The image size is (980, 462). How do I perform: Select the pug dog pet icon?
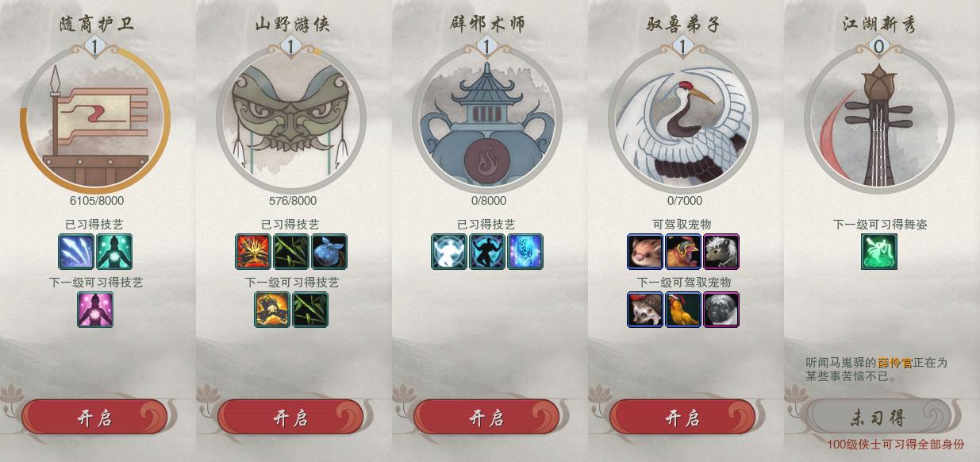721,310
